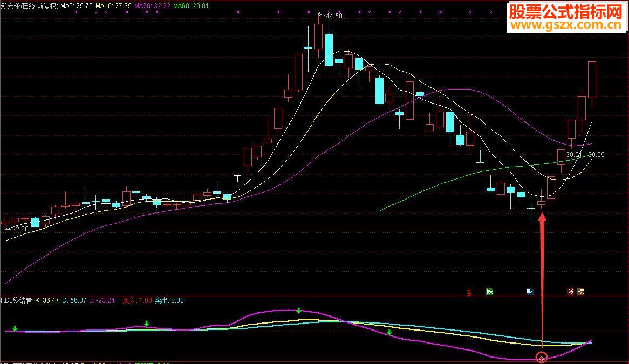Click the tallest cyan candle below the 44.58 label
629x364 pixels.
coord(329,50)
